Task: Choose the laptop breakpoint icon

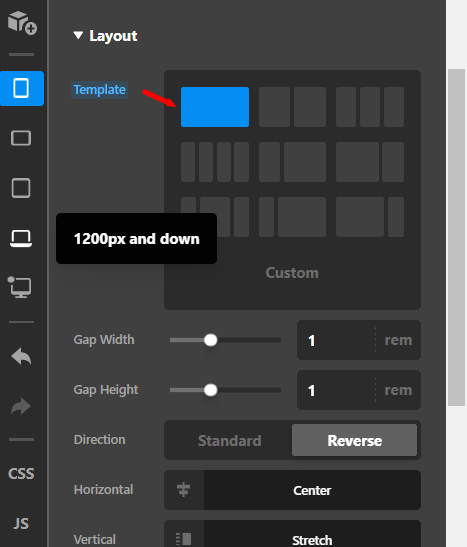Action: point(21,239)
